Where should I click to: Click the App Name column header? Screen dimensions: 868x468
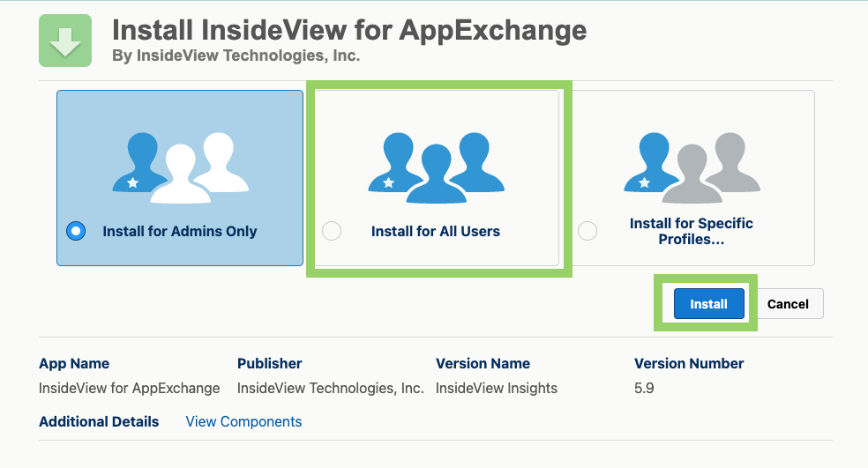[74, 363]
